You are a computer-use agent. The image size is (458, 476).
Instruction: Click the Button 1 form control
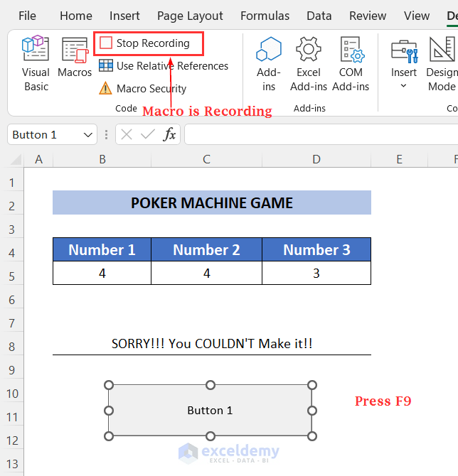211,411
